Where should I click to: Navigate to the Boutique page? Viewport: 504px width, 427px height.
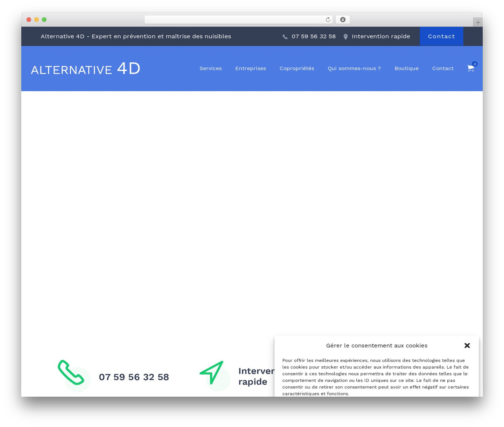tap(407, 69)
